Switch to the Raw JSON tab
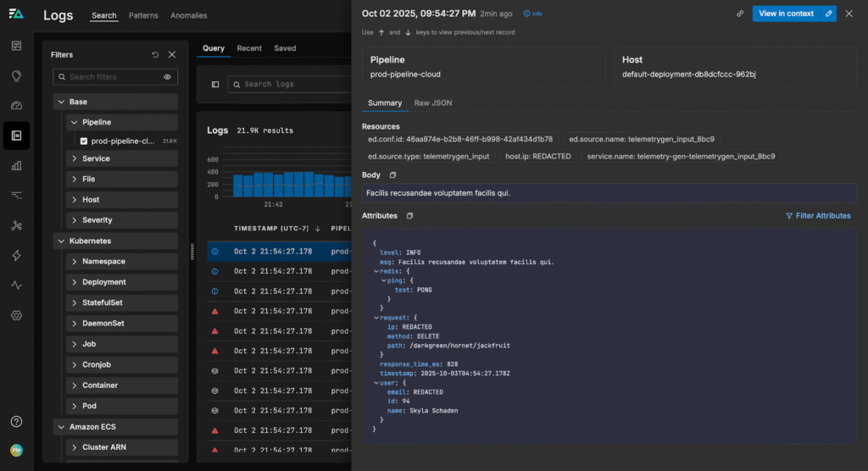The width and height of the screenshot is (868, 471). 432,103
